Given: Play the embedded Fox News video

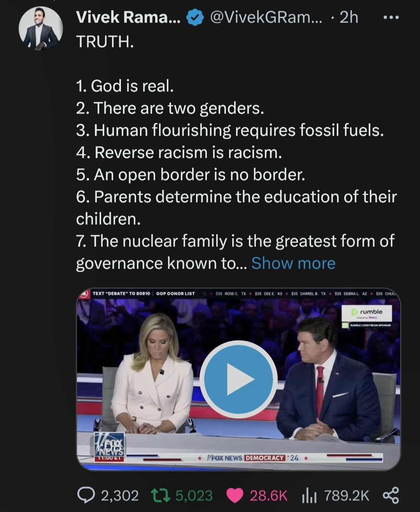Looking at the screenshot, I should [x=238, y=379].
